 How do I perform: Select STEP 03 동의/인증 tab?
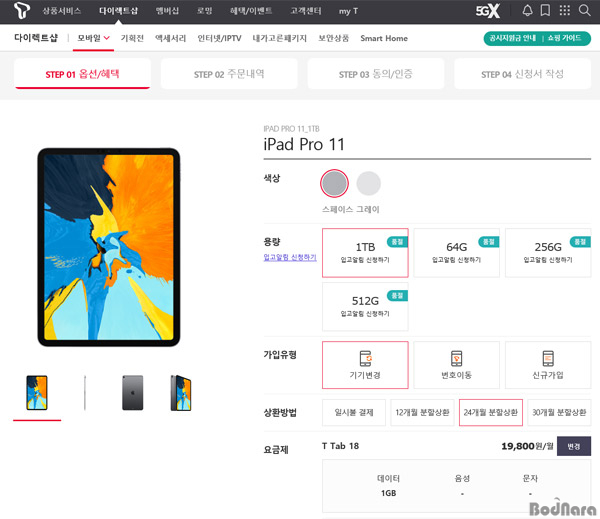[376, 73]
